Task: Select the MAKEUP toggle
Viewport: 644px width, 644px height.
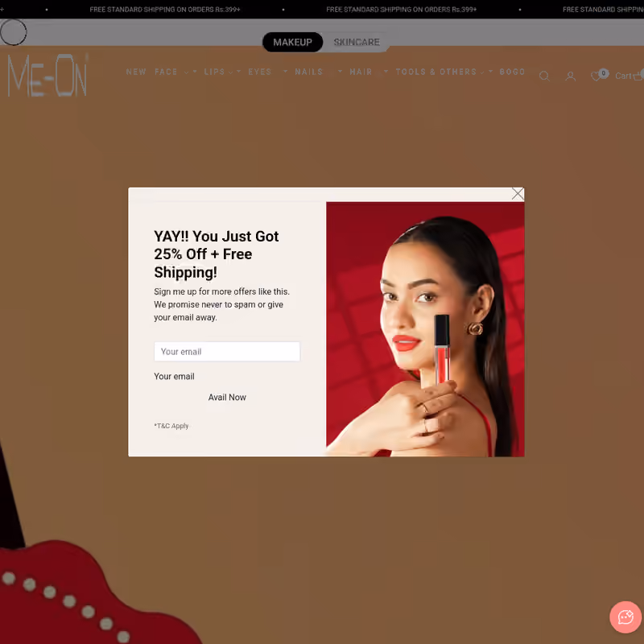Action: pyautogui.click(x=292, y=42)
